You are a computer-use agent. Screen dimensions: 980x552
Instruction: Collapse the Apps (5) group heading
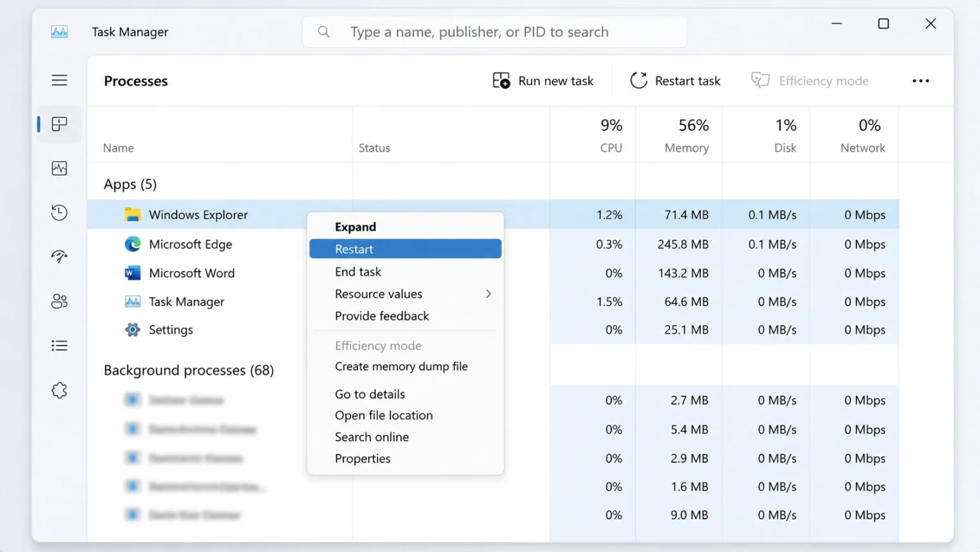(130, 184)
